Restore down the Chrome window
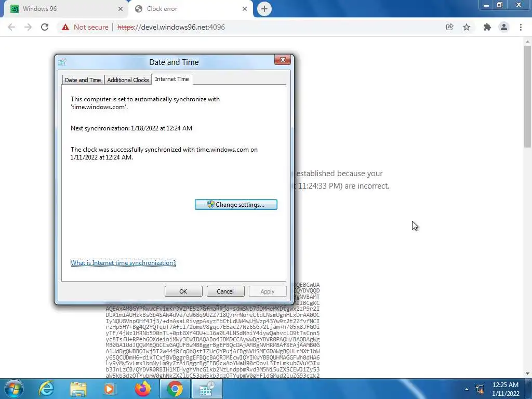This screenshot has height=399, width=532. [500, 5]
